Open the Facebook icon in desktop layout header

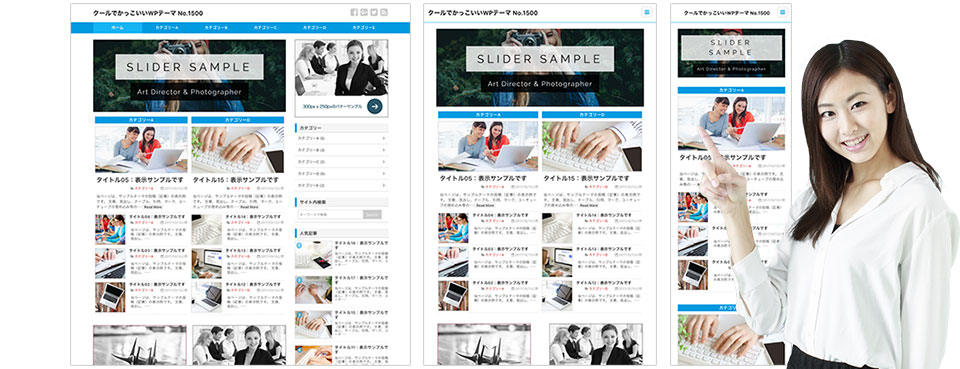tap(354, 12)
